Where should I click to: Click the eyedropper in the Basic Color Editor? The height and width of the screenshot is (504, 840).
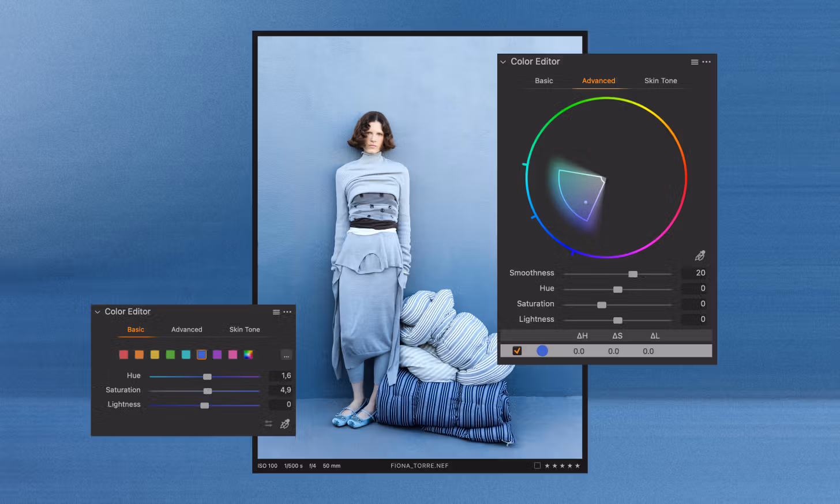[x=284, y=424]
